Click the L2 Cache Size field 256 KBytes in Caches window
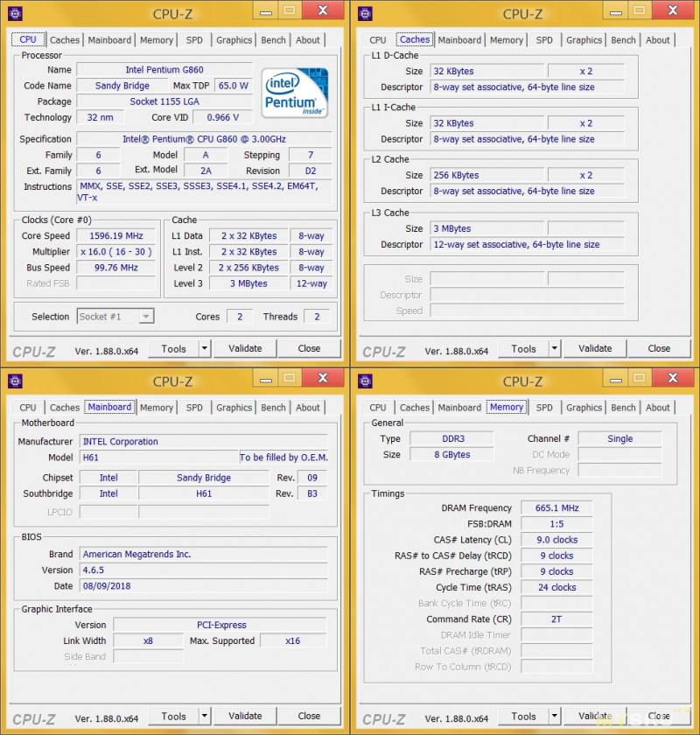 pos(487,175)
